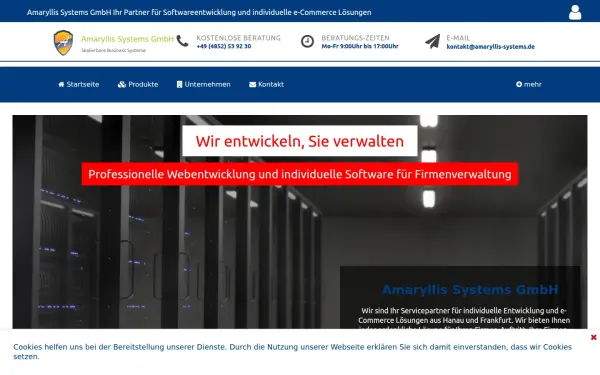Click the E-MAIL label
The image size is (600, 375).
(458, 38)
